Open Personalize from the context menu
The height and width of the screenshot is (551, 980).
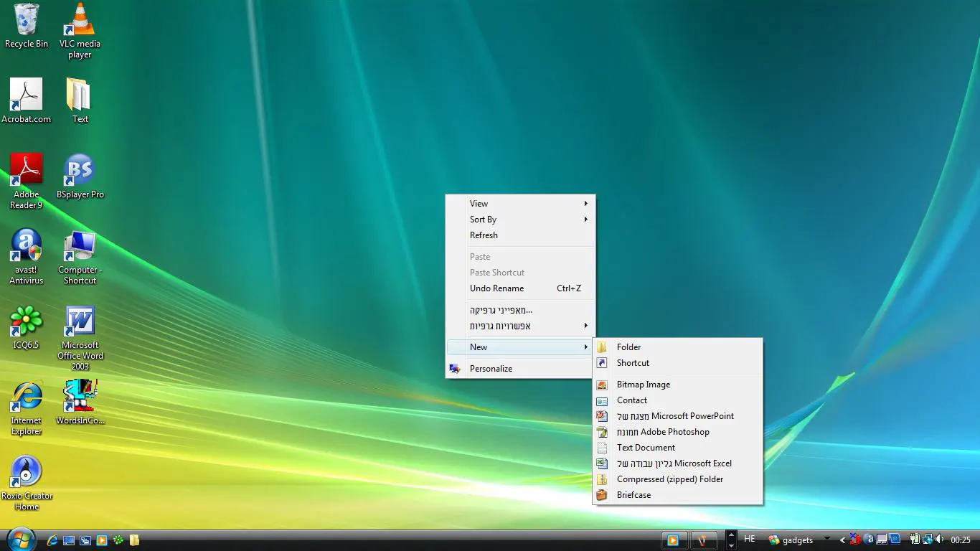[491, 369]
